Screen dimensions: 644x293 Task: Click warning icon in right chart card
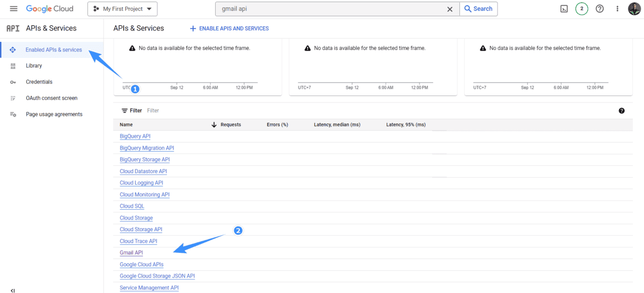click(483, 48)
